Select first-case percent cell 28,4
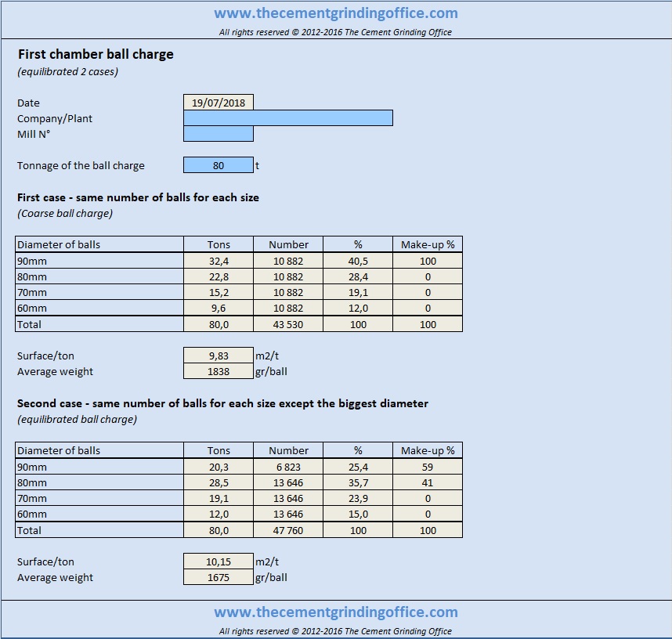The image size is (672, 639). (x=358, y=276)
